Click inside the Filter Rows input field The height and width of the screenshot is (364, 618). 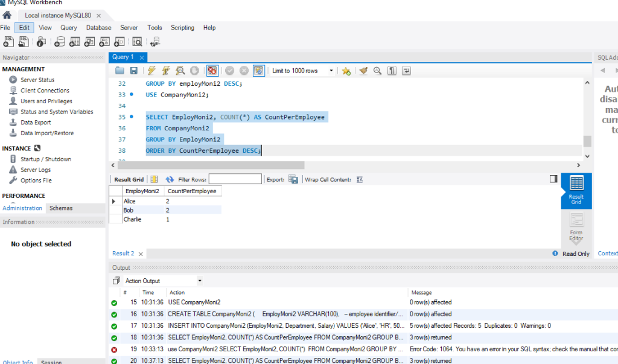235,179
